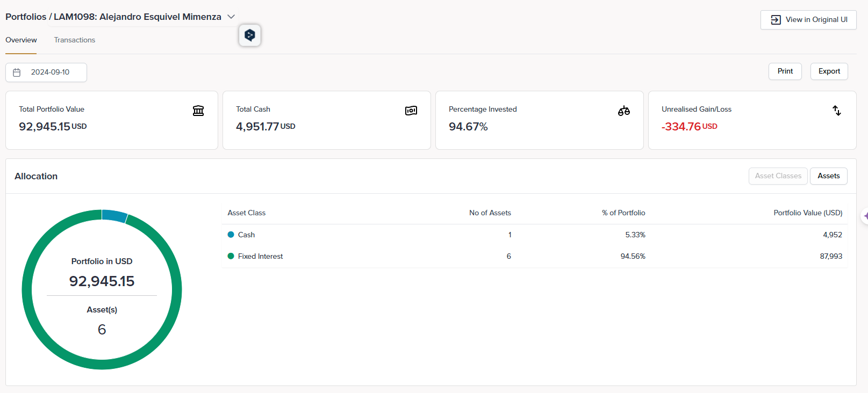The image size is (868, 393).
Task: Click the exit arrow icon beside View in Original UI
Action: tap(776, 20)
